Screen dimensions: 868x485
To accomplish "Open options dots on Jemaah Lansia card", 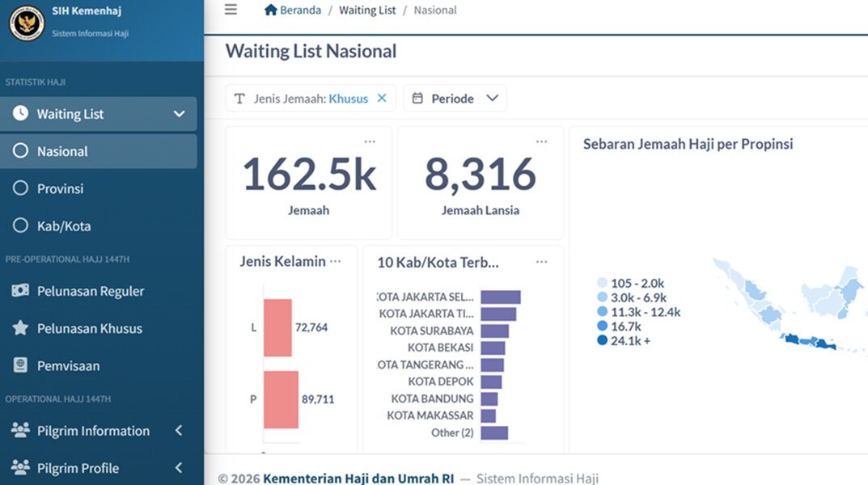I will pyautogui.click(x=541, y=141).
